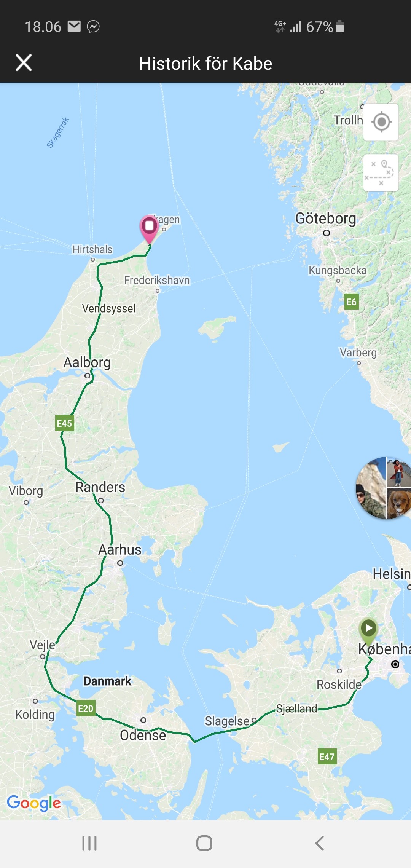
Task: Tap the my-location crosshair button
Action: [x=381, y=122]
